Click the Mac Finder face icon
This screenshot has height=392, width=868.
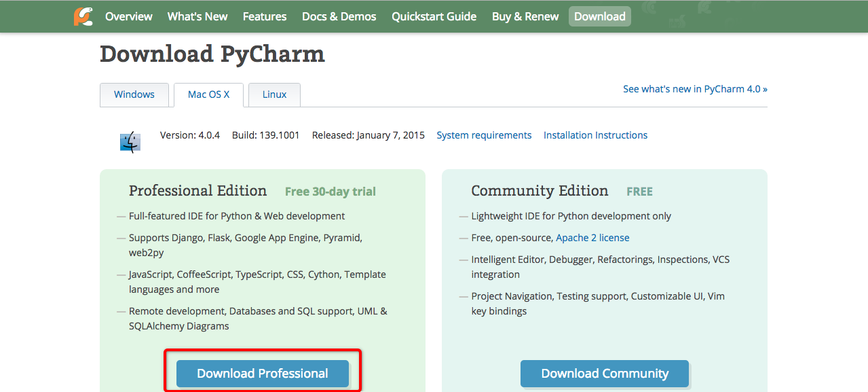coord(130,141)
